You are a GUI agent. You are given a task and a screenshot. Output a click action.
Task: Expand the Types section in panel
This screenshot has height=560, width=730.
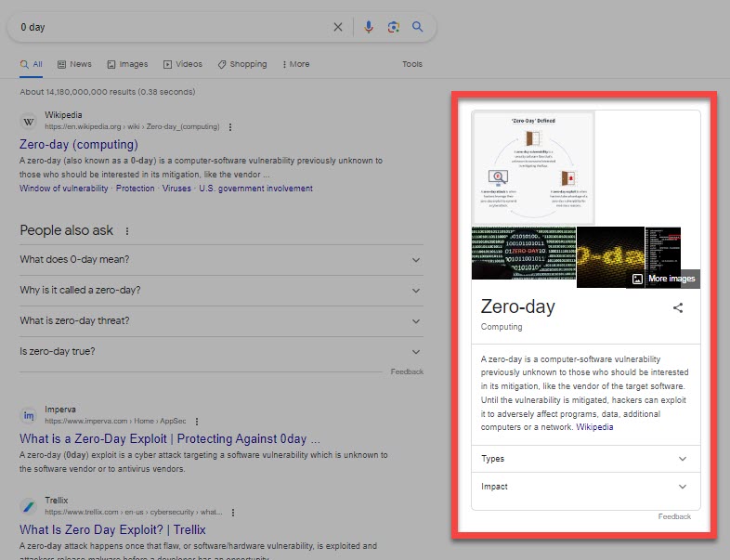point(584,459)
